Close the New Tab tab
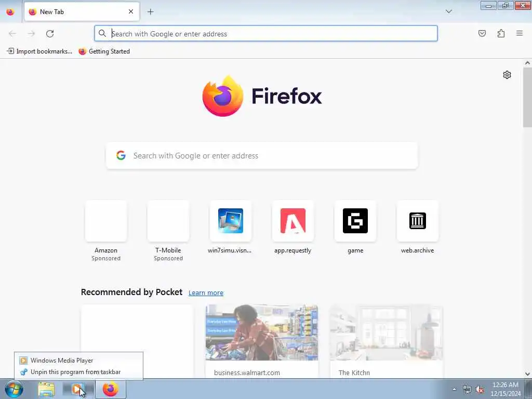Viewport: 532px width, 399px height. pyautogui.click(x=130, y=11)
